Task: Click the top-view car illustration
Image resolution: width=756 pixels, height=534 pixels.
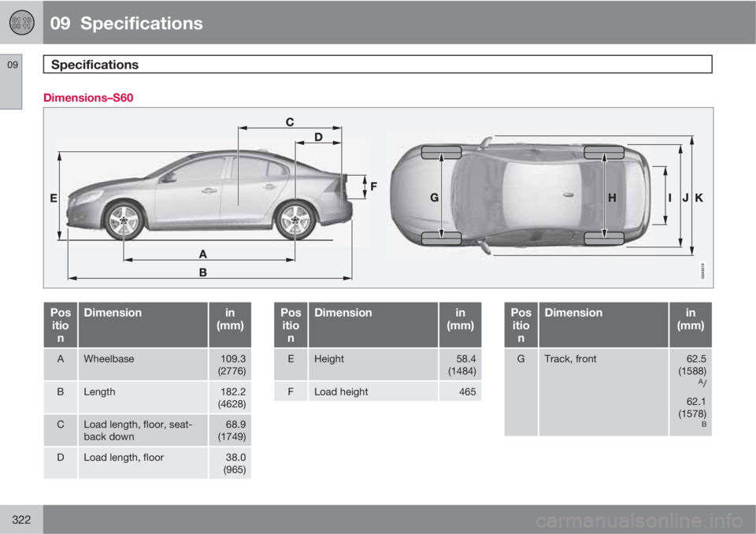Action: click(x=520, y=195)
